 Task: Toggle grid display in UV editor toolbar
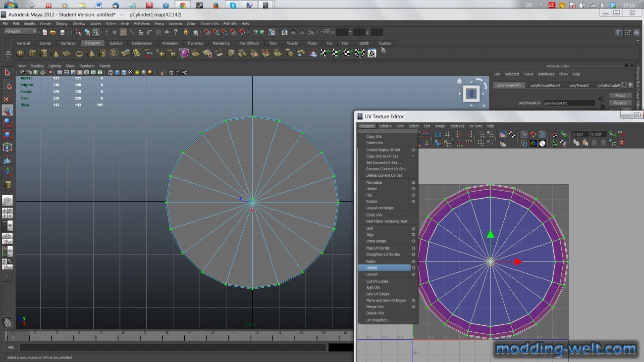524,134
